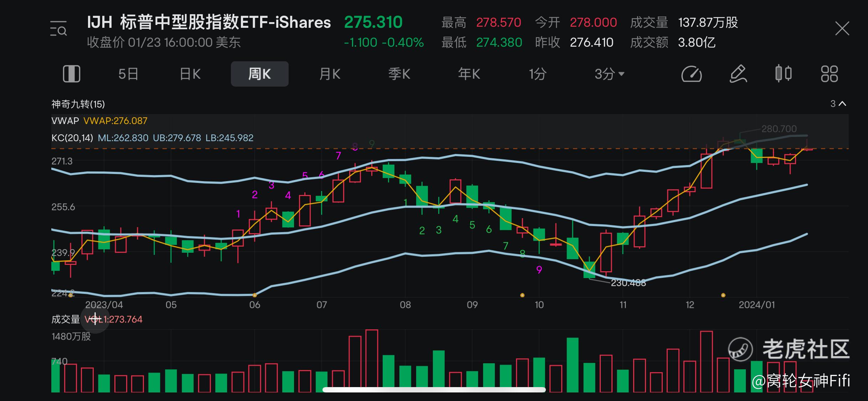
Task: Select the 季K quarterly tab
Action: pyautogui.click(x=399, y=74)
